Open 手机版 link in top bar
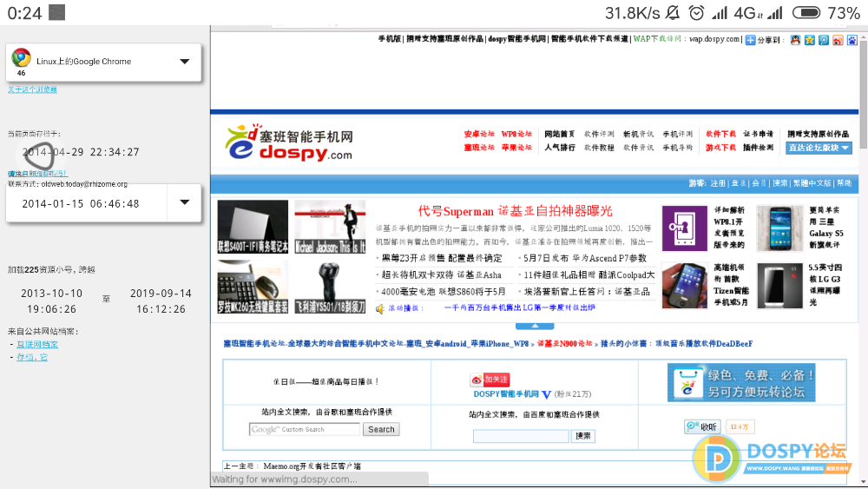868x489 pixels. point(389,39)
